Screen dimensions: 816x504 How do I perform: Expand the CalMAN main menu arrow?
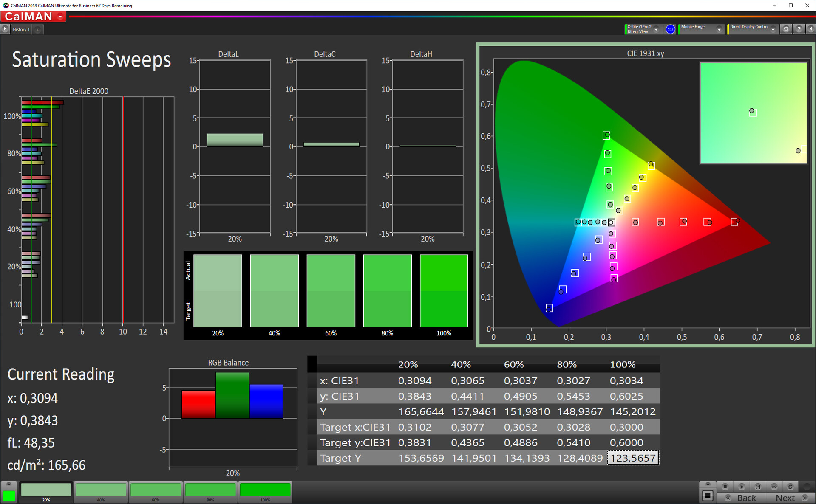click(60, 17)
